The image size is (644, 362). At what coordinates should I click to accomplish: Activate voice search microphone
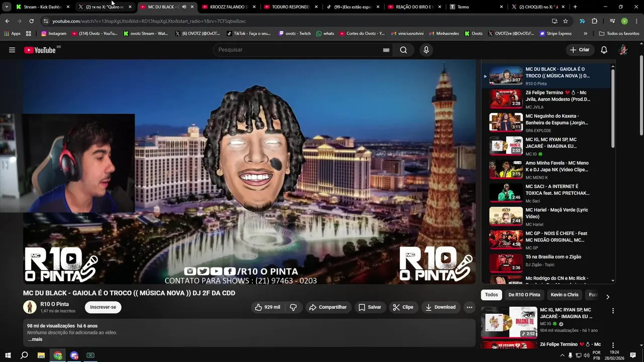[426, 50]
